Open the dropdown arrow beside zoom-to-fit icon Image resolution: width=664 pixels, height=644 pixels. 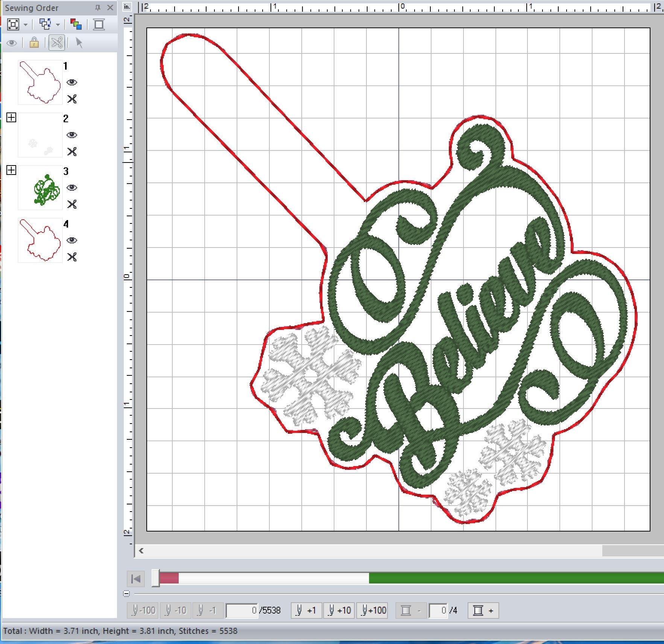[x=26, y=25]
